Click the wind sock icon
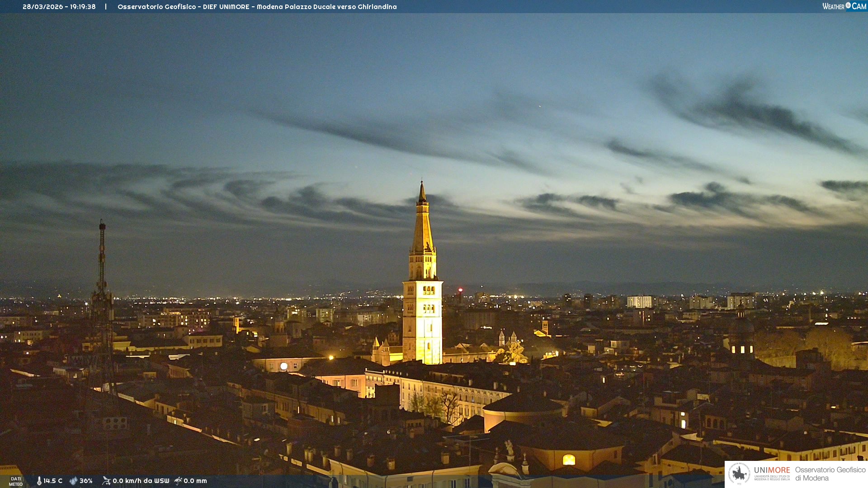This screenshot has width=868, height=488. coord(106,481)
